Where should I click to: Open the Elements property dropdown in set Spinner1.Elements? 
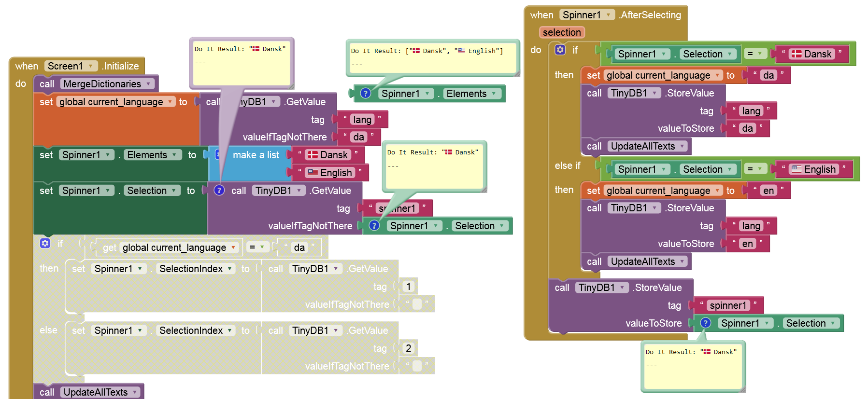click(x=177, y=155)
